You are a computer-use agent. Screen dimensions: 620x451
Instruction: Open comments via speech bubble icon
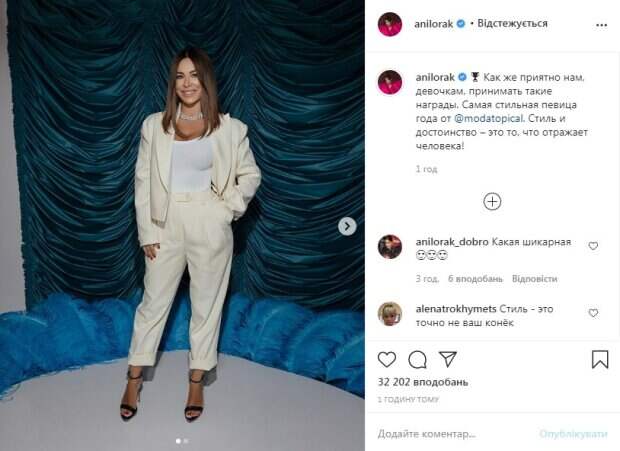(x=417, y=360)
